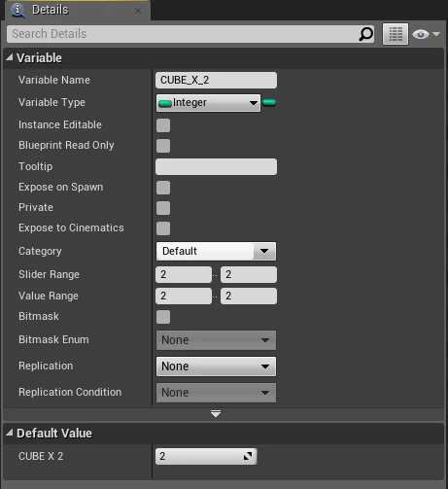This screenshot has width=448, height=489.
Task: Click the Variable Type label
Action: [52, 102]
